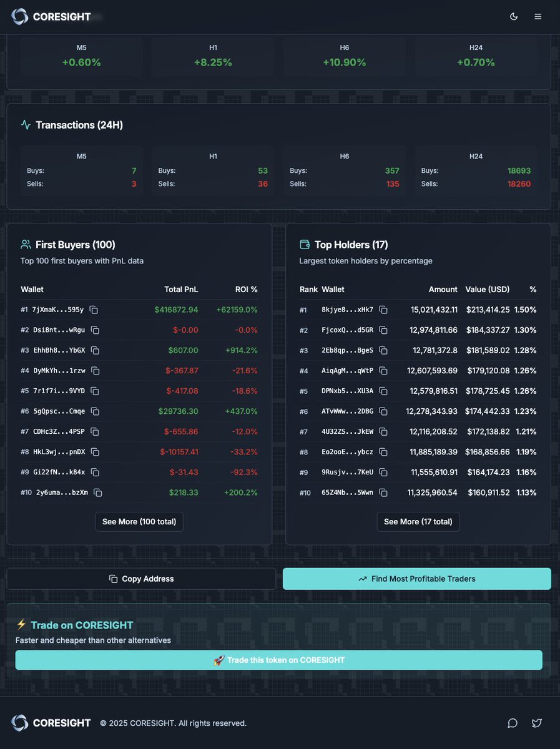This screenshot has height=749, width=560.
Task: Select the H6 transactions panel
Action: coord(345,170)
